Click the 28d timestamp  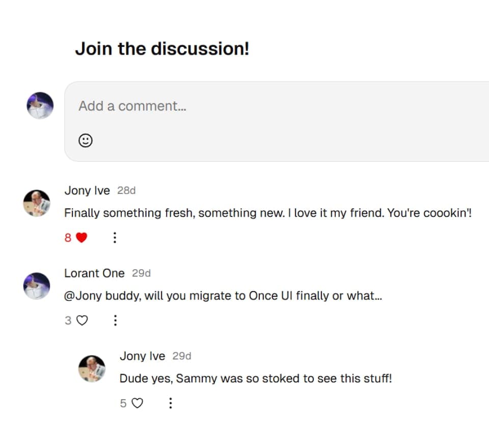126,190
